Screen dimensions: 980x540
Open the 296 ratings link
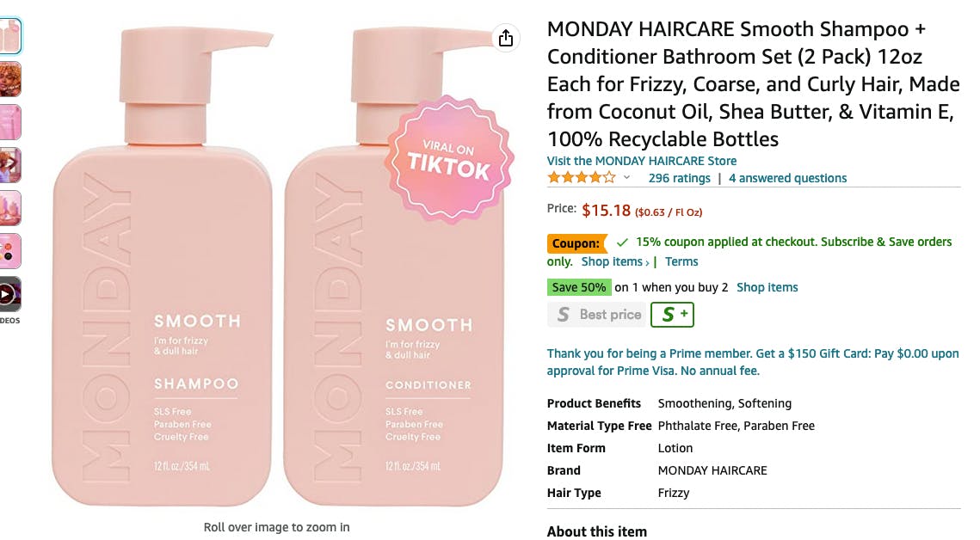679,178
